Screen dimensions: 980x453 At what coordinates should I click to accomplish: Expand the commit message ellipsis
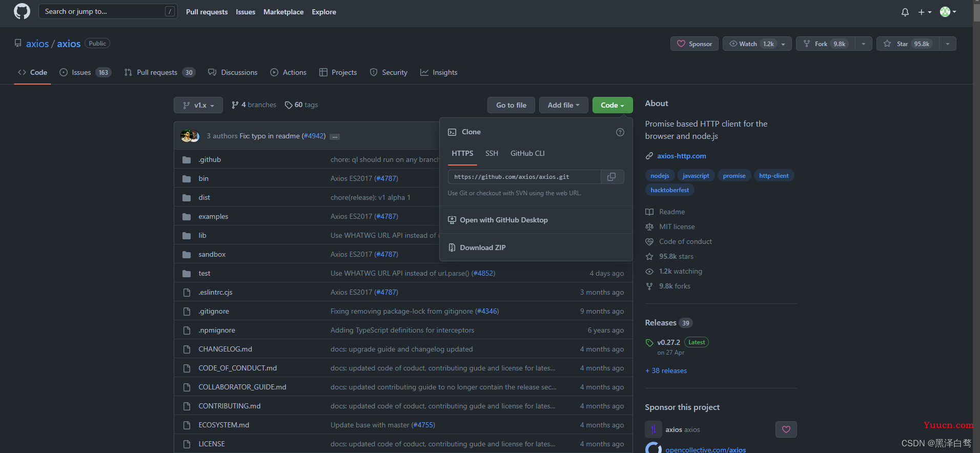pyautogui.click(x=335, y=137)
